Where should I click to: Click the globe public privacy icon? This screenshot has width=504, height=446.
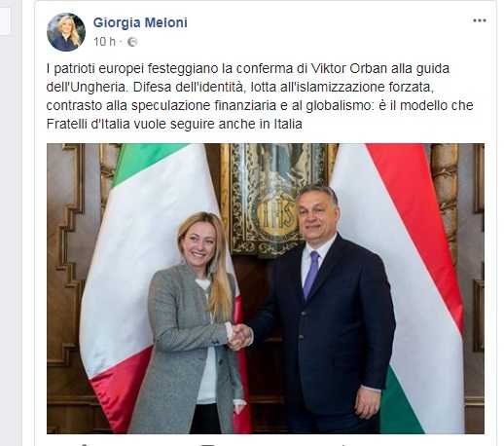[132, 42]
